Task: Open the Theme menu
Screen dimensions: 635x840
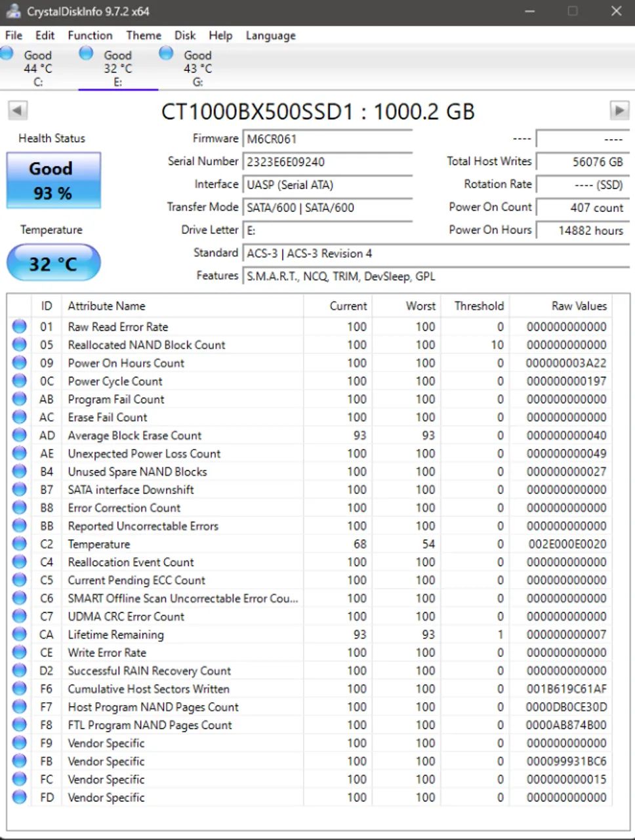Action: point(143,35)
